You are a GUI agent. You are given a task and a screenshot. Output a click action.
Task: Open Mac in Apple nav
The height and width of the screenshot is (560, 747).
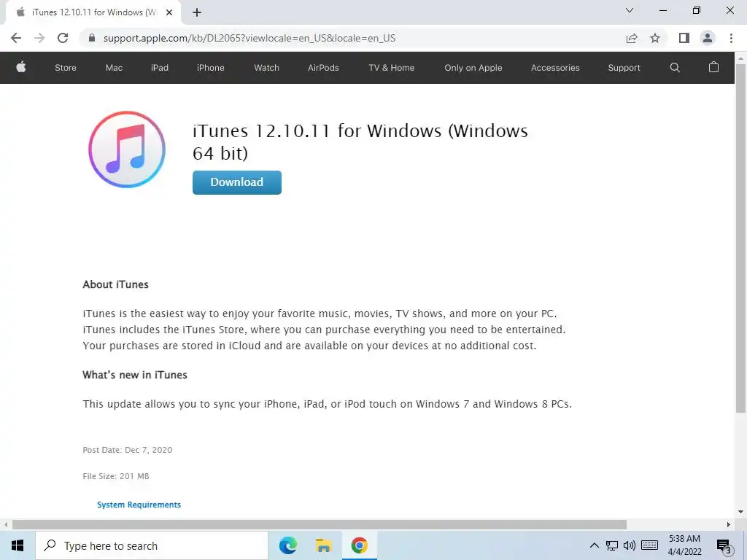pos(114,68)
